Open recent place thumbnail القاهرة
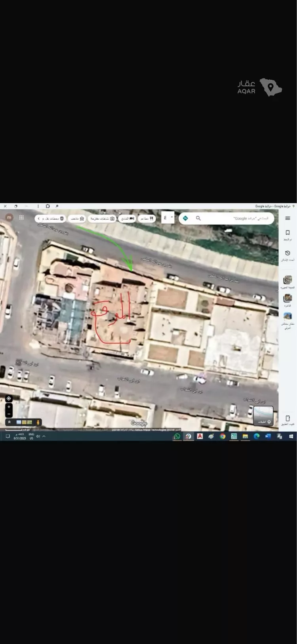Screen dimensions: 297x644 [x=287, y=298]
